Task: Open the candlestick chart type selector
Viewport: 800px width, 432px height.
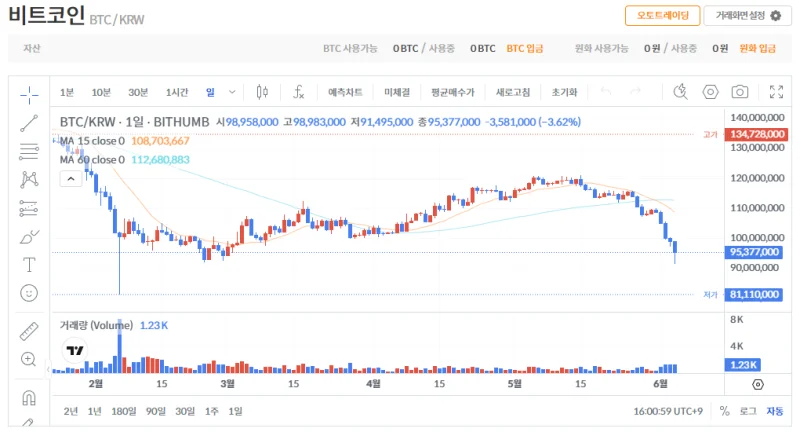Action: click(262, 92)
